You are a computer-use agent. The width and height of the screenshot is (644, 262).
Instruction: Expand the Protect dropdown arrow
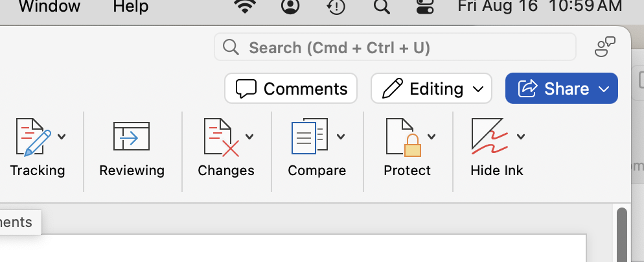431,137
